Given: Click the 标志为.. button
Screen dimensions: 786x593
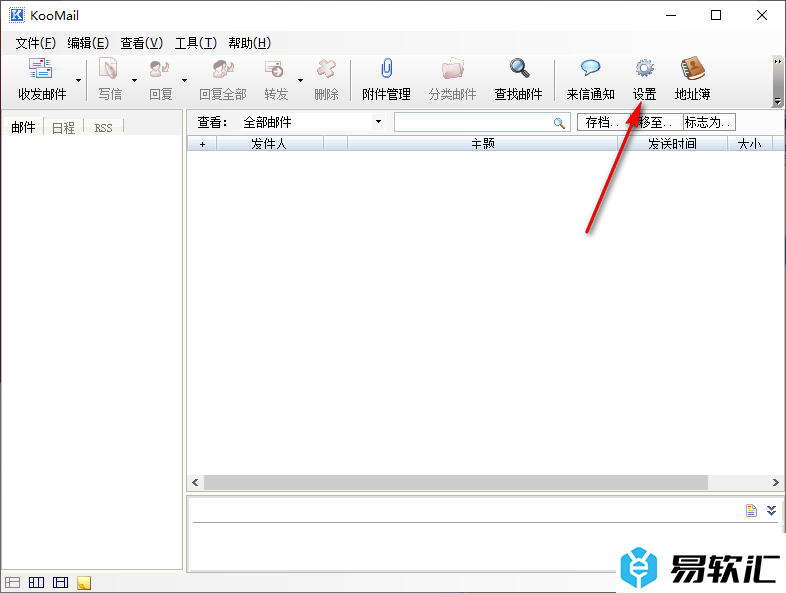Looking at the screenshot, I should (709, 122).
